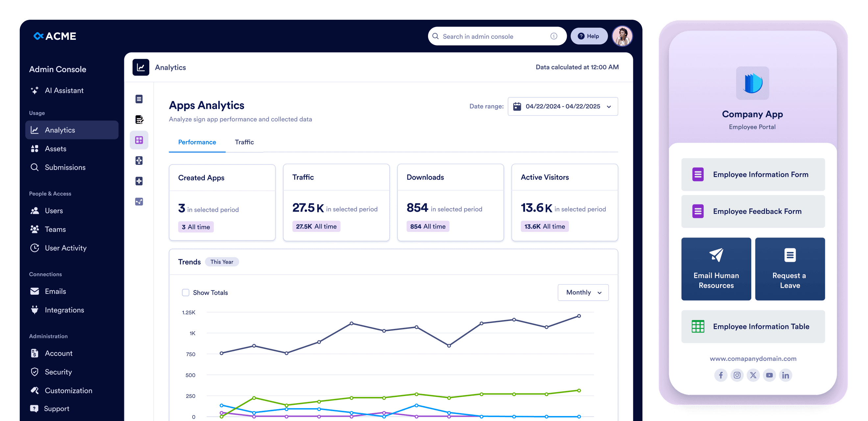The width and height of the screenshot is (868, 421).
Task: Click the search info icon
Action: 554,36
